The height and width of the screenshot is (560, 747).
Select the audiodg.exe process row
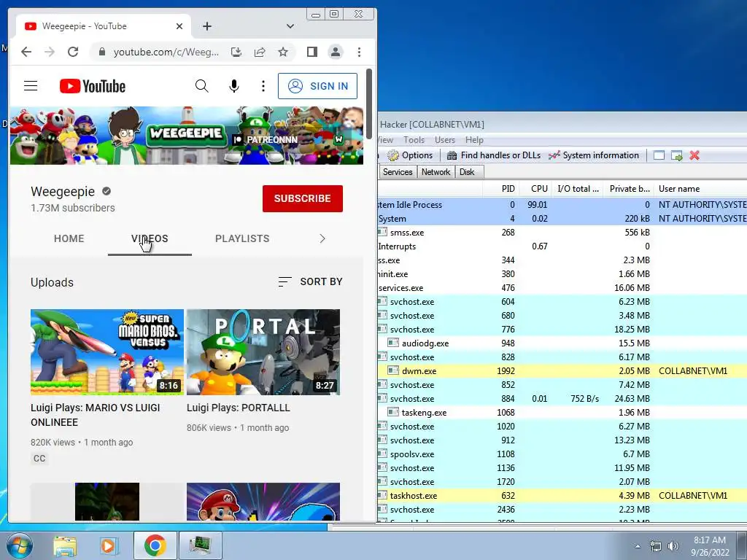coord(562,343)
